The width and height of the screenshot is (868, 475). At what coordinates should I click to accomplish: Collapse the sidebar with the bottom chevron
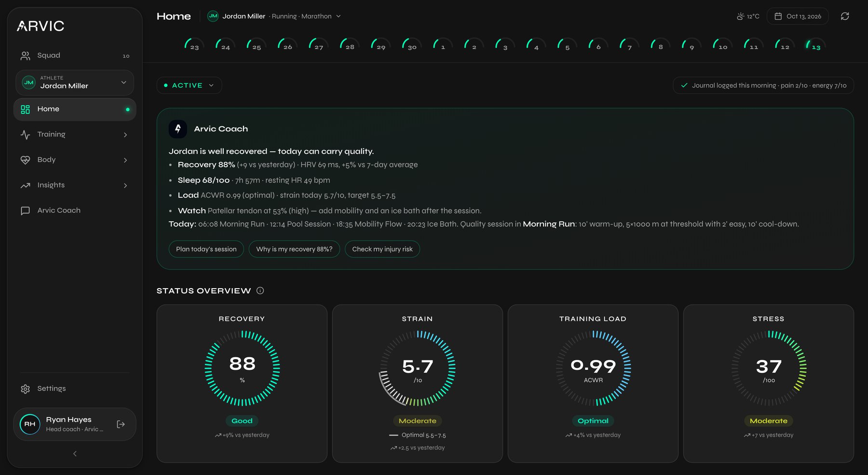[x=75, y=454]
